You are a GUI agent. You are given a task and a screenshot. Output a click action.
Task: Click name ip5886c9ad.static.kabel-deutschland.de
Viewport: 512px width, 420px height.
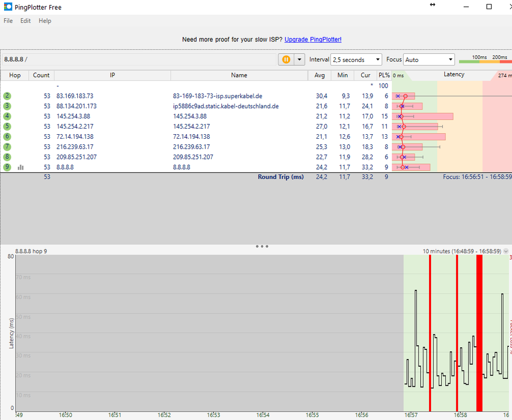point(226,106)
